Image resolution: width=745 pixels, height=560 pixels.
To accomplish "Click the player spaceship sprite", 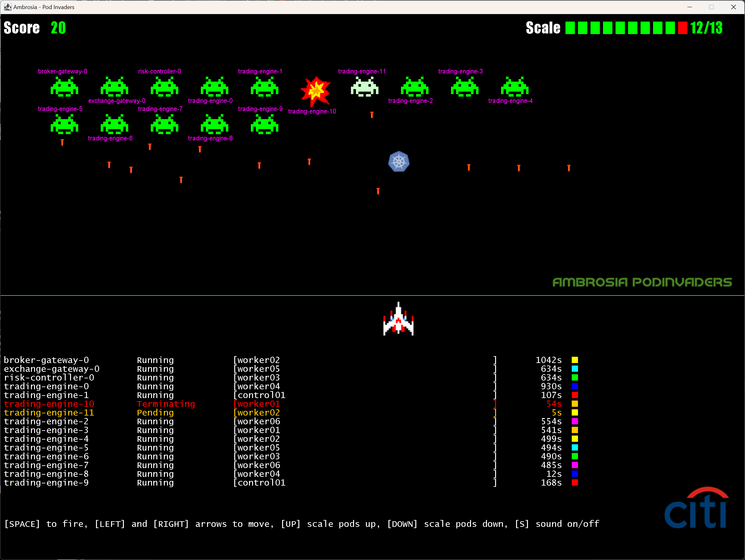I will coord(398,320).
